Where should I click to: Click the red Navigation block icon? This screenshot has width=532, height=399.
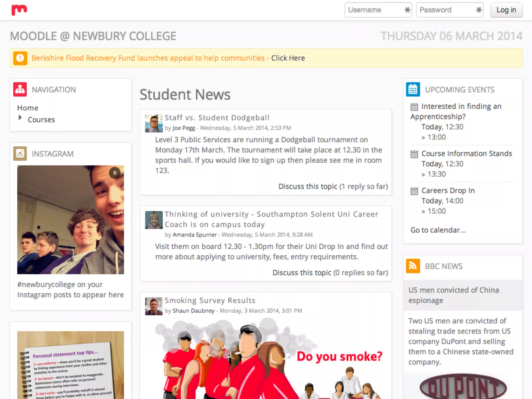(x=20, y=90)
